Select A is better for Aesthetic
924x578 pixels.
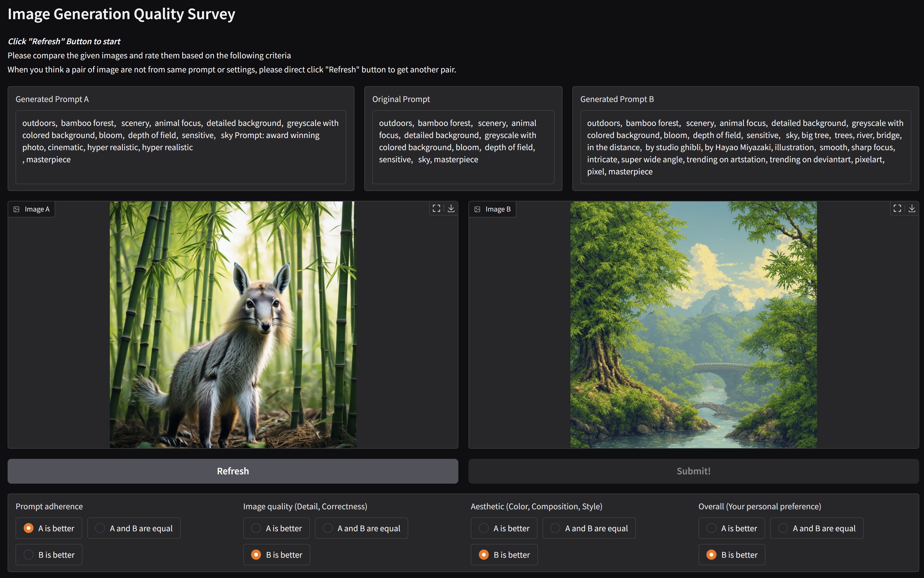click(484, 528)
